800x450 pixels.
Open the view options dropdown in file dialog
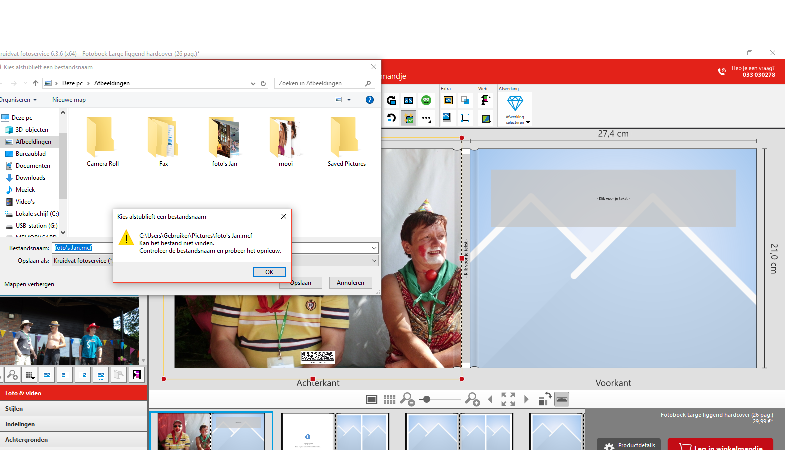pyautogui.click(x=348, y=100)
